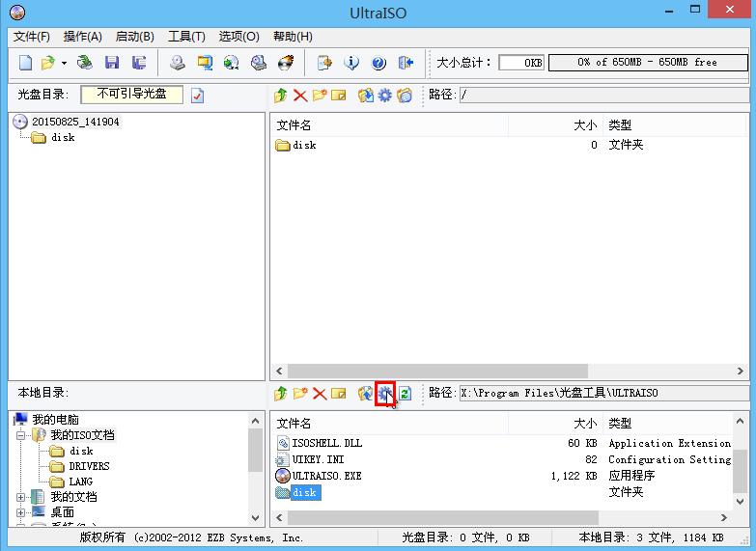Select the UIKEY.INI file
This screenshot has width=756, height=551.
318,459
